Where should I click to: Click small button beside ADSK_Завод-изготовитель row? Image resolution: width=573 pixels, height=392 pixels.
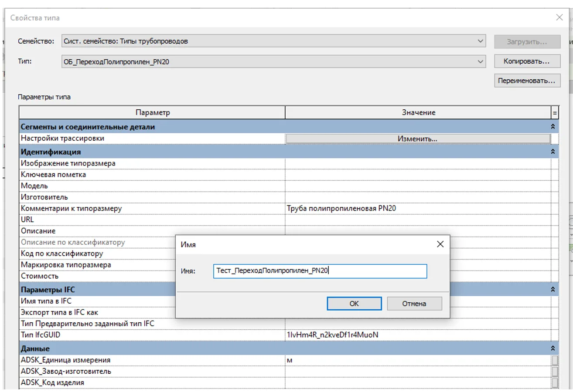[555, 372]
